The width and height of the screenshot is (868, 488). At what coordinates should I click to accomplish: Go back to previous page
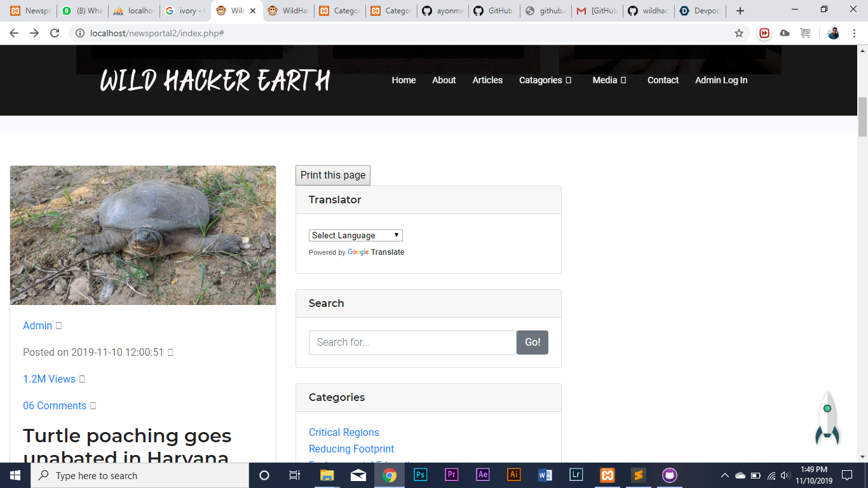coord(14,33)
